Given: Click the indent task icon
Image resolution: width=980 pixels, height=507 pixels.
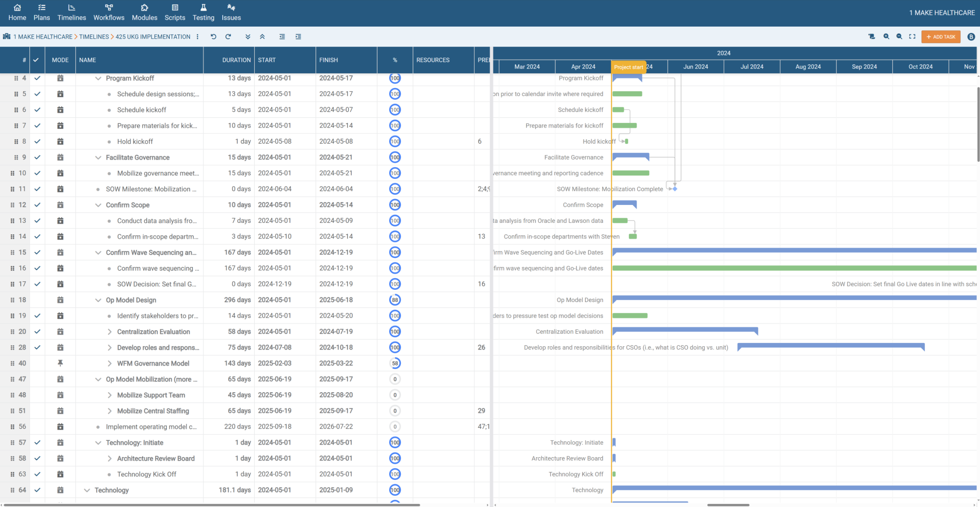Looking at the screenshot, I should (298, 36).
